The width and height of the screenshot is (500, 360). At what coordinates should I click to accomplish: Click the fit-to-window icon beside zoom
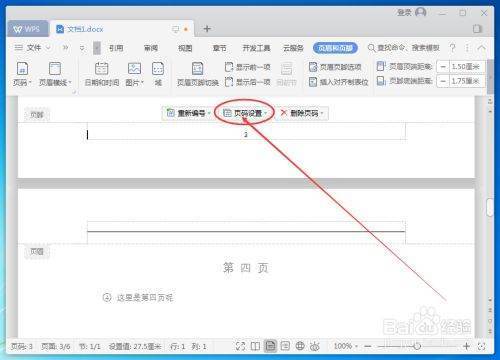pyautogui.click(x=481, y=346)
